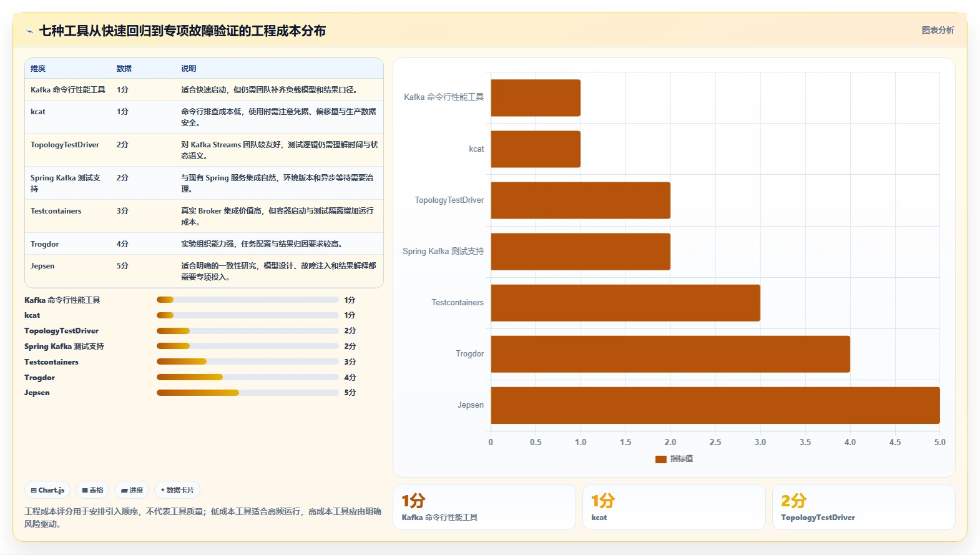The width and height of the screenshot is (980, 555).
Task: Click the 实验组织能力强 description cell
Action: pyautogui.click(x=262, y=244)
